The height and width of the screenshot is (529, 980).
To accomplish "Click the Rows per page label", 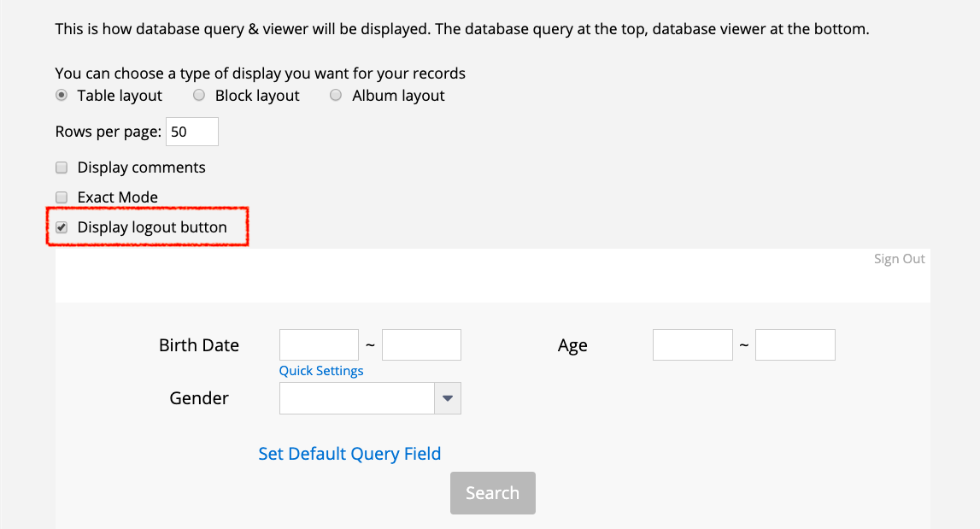I will [109, 132].
